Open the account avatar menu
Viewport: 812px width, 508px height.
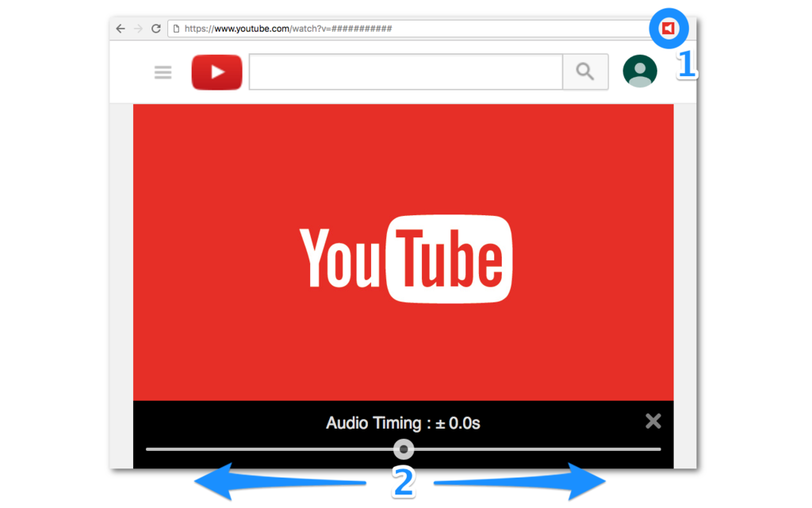[x=640, y=71]
